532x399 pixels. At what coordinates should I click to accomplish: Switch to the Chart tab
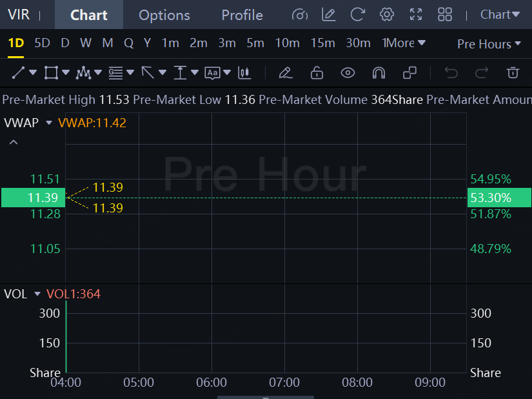click(x=89, y=15)
